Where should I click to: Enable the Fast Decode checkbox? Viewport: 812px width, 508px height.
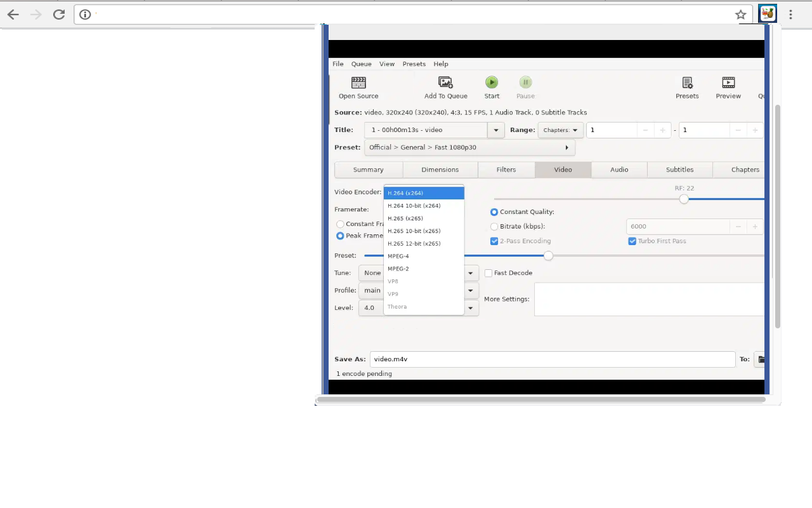pyautogui.click(x=488, y=273)
